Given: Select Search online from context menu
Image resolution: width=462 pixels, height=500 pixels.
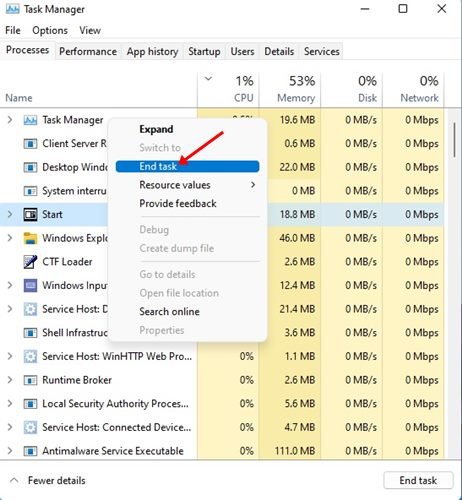Looking at the screenshot, I should pos(169,311).
